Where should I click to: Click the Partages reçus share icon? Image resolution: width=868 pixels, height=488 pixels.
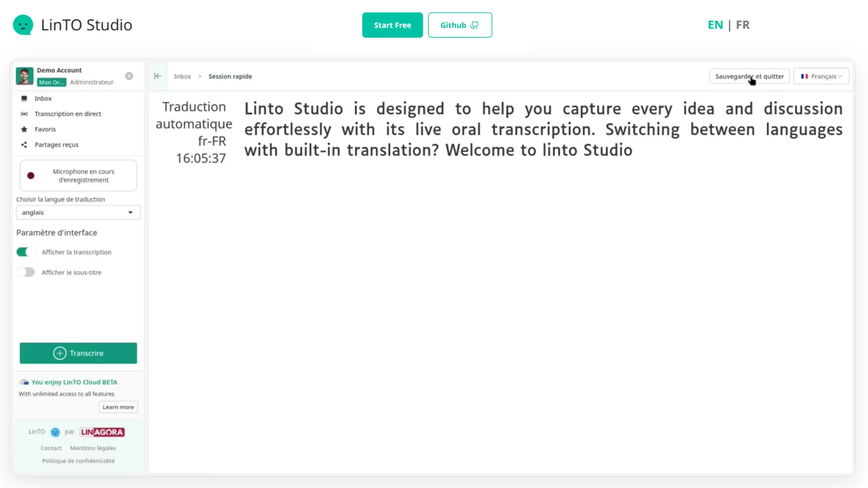[x=24, y=145]
